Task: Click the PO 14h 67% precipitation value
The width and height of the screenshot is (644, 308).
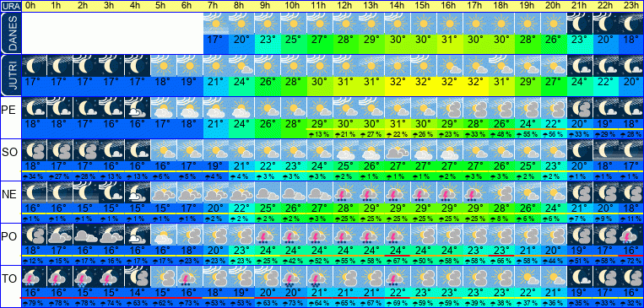Action: [x=398, y=261]
